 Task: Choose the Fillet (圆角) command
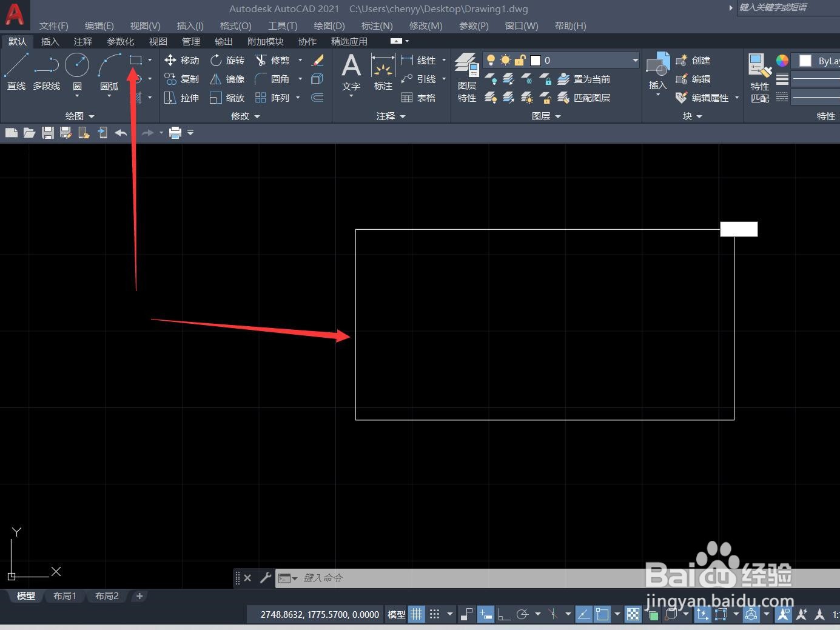(272, 79)
